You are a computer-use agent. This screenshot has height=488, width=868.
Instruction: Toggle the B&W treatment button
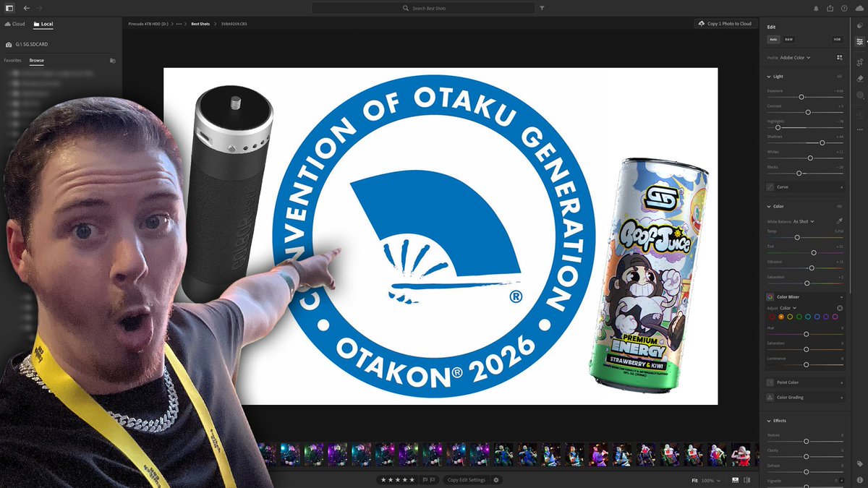point(789,39)
